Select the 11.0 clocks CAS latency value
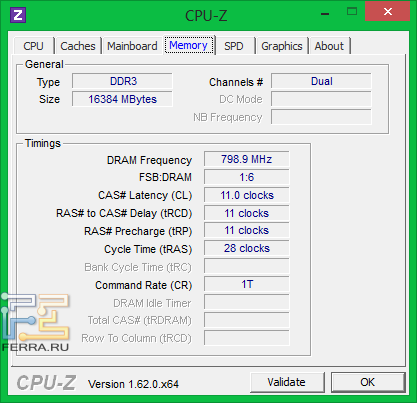The height and width of the screenshot is (403, 417). [x=247, y=195]
